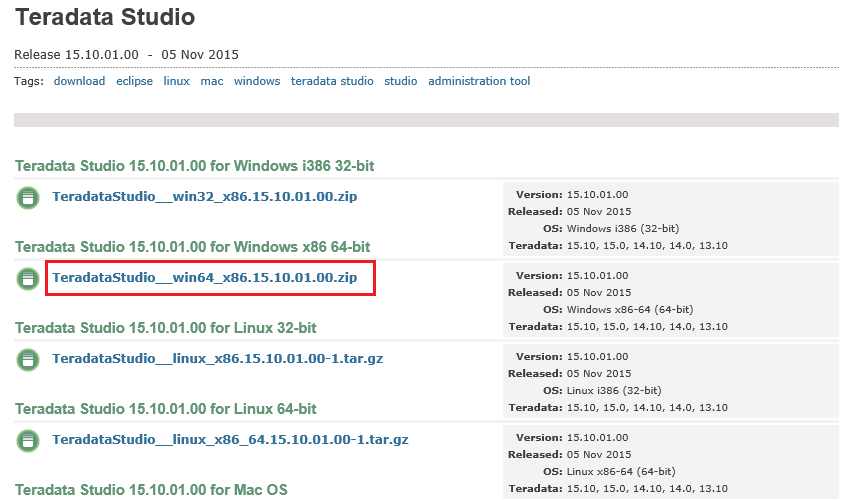Open the 'windows' tag link
The image size is (842, 500).
coord(257,81)
